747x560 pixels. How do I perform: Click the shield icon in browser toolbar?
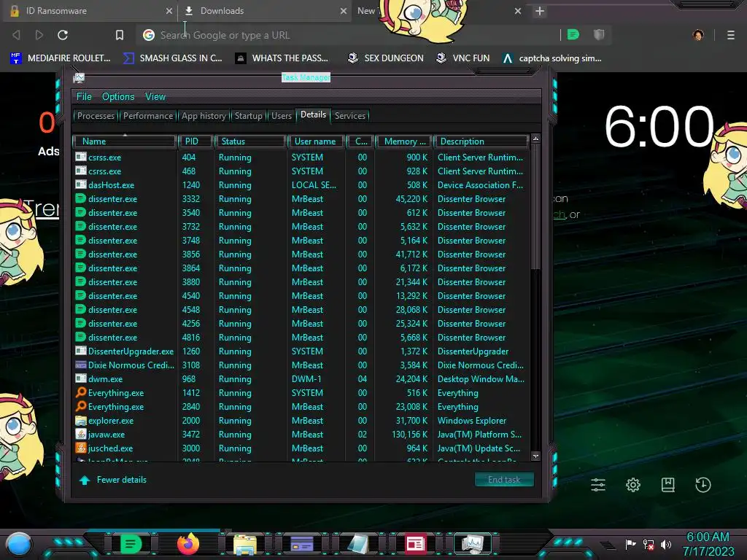point(599,34)
